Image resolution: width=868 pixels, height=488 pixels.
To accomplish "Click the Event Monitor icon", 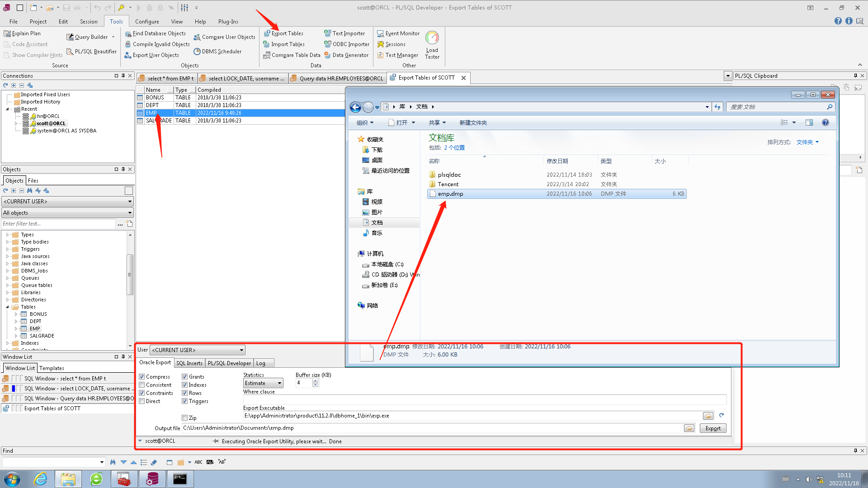I will click(x=381, y=33).
